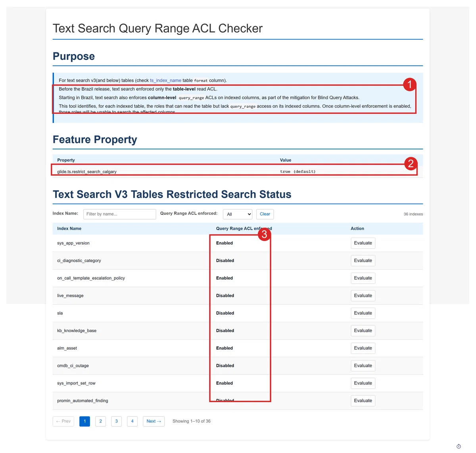
Task: Click the Value column header
Action: click(286, 160)
